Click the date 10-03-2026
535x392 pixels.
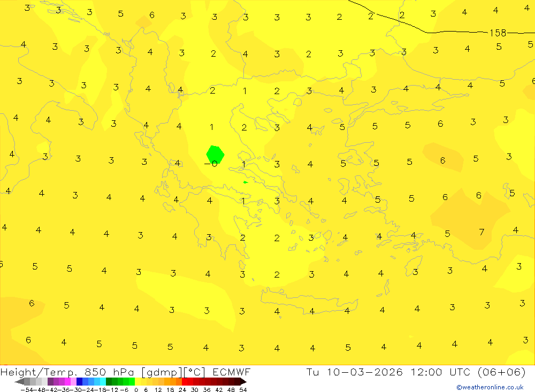(365, 372)
